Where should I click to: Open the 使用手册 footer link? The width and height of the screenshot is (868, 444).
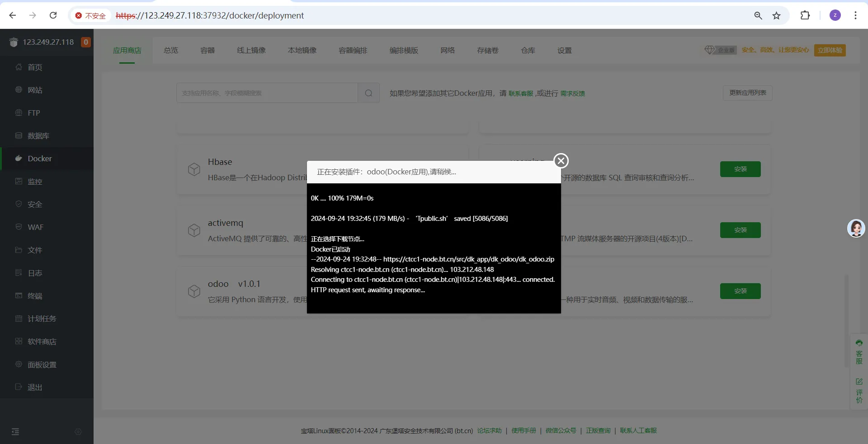pos(524,430)
